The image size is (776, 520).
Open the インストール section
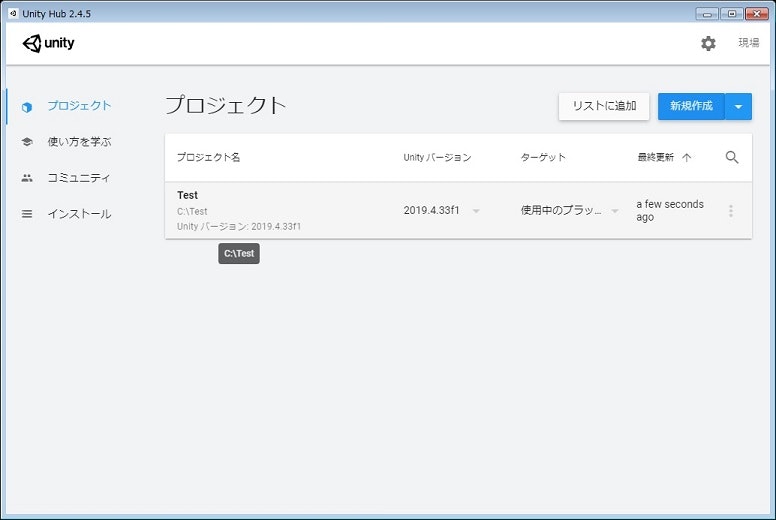pos(79,214)
